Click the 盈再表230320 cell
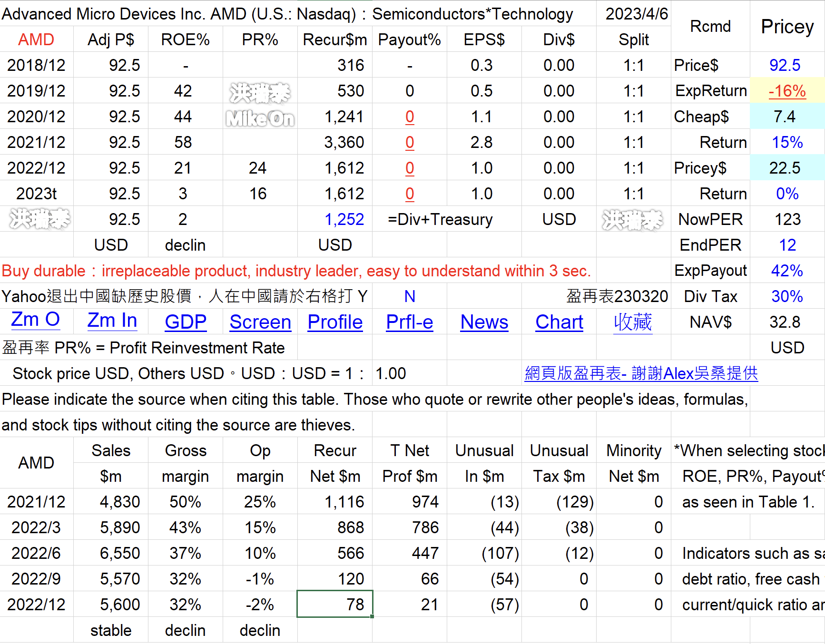The image size is (825, 644). pyautogui.click(x=617, y=296)
